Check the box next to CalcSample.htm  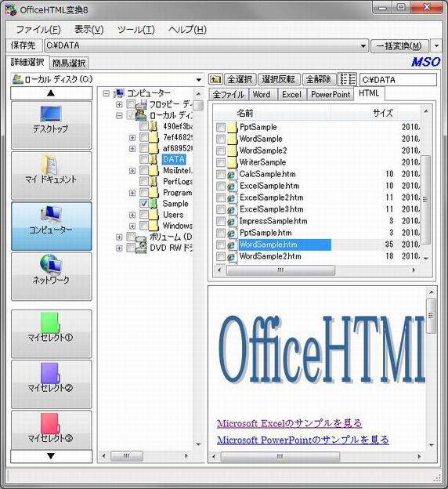click(221, 174)
